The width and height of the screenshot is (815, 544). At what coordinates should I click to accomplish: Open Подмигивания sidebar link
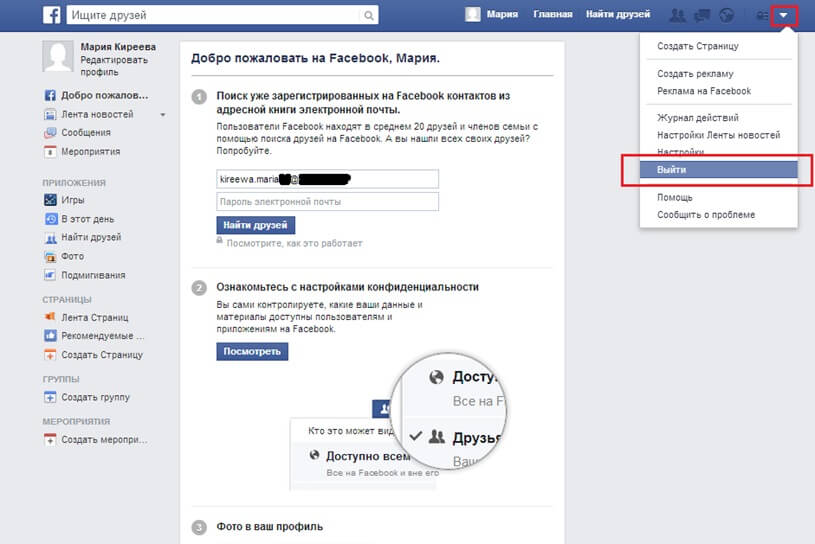[x=93, y=275]
